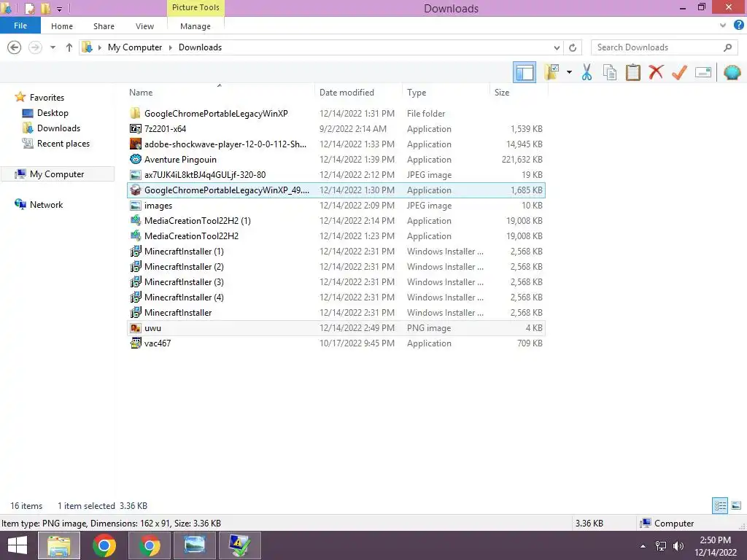Open the photo viewer taskbar icon
The image size is (747, 560).
click(194, 545)
